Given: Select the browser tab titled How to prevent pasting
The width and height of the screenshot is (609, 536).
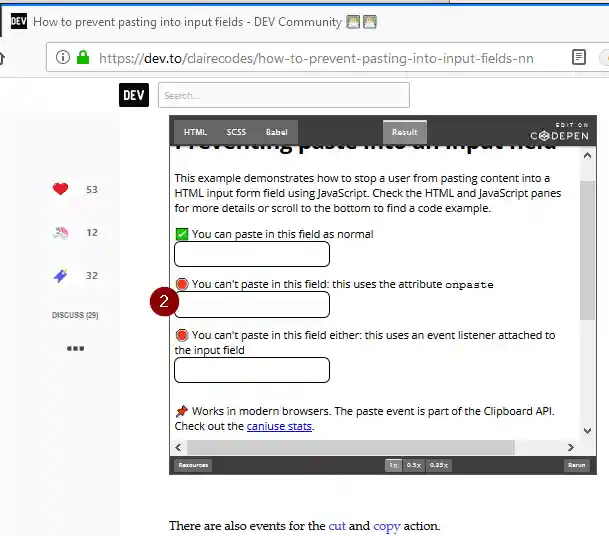Looking at the screenshot, I should pos(194,22).
